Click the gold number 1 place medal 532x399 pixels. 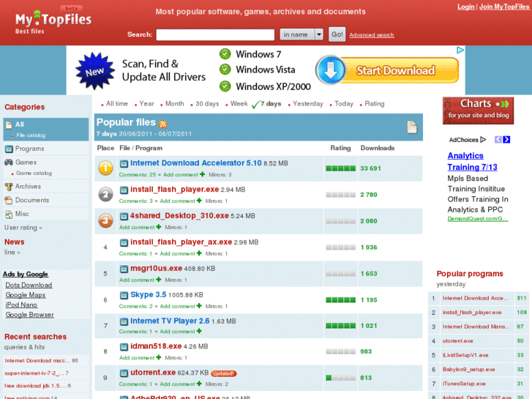[x=105, y=168]
